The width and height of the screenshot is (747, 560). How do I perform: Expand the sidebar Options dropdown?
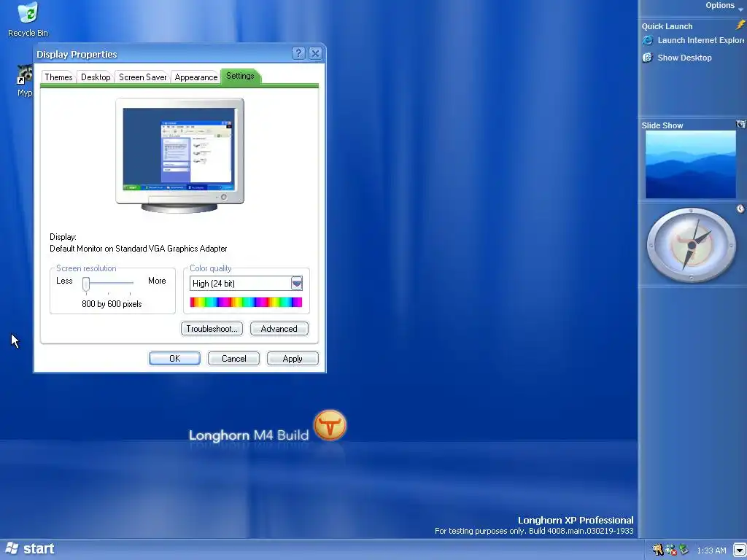[x=724, y=6]
